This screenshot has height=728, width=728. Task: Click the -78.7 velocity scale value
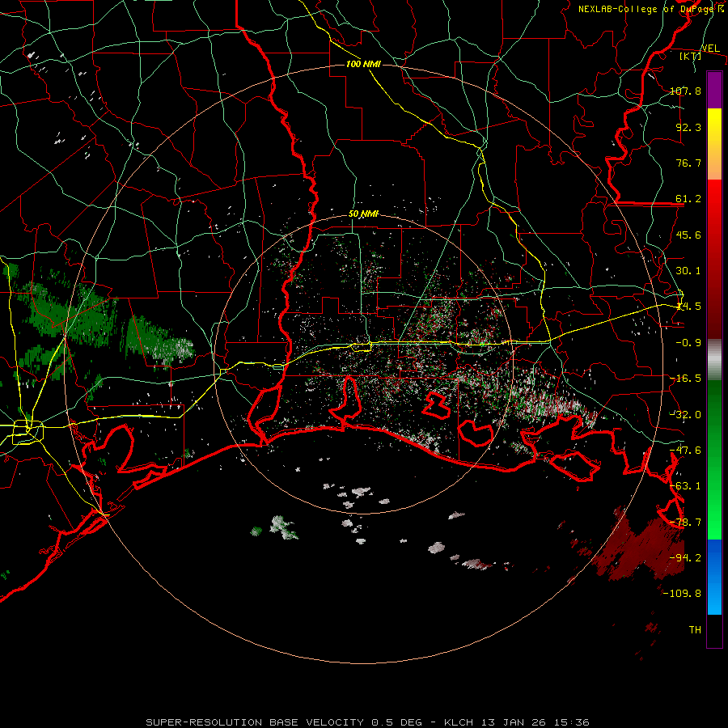coord(685,523)
